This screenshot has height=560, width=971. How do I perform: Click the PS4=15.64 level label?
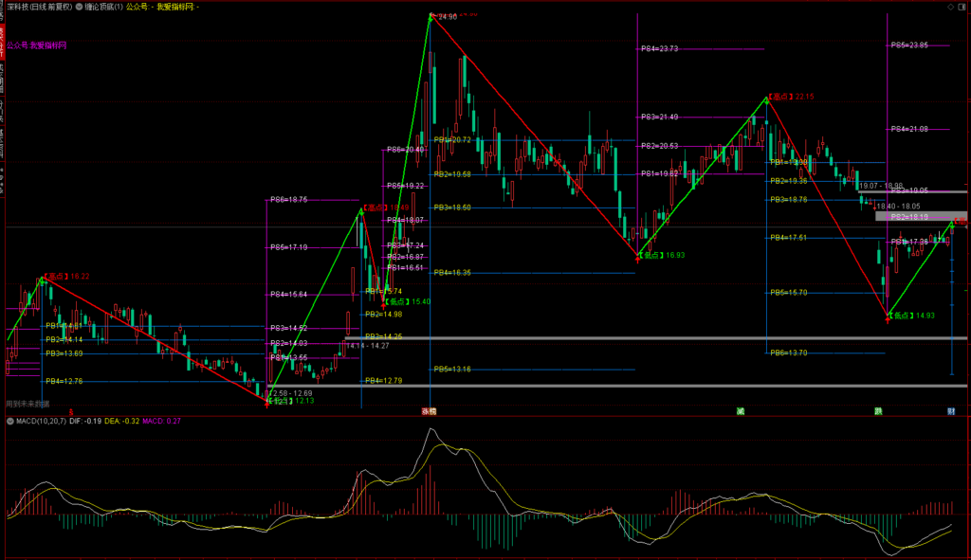pos(288,295)
